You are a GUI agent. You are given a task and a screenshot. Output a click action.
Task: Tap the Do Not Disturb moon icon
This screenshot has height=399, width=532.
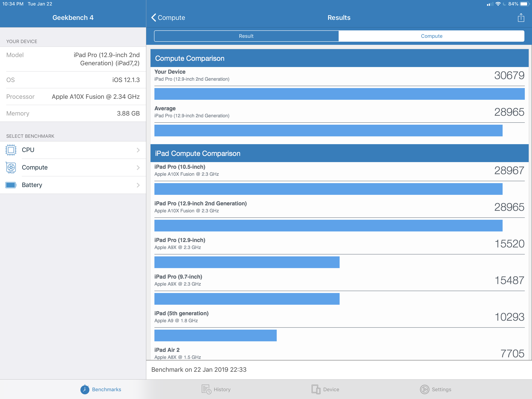tap(505, 4)
